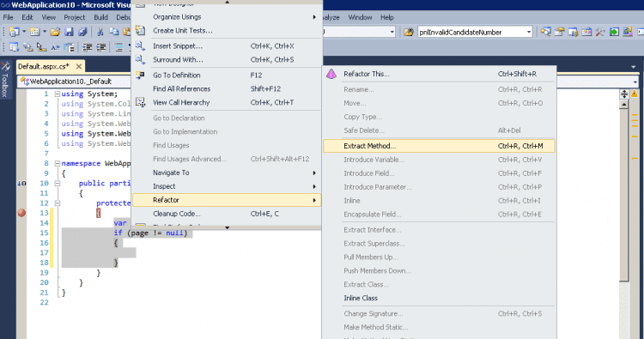Open the Project menu
Viewport: 644px width, 339px height.
(75, 17)
